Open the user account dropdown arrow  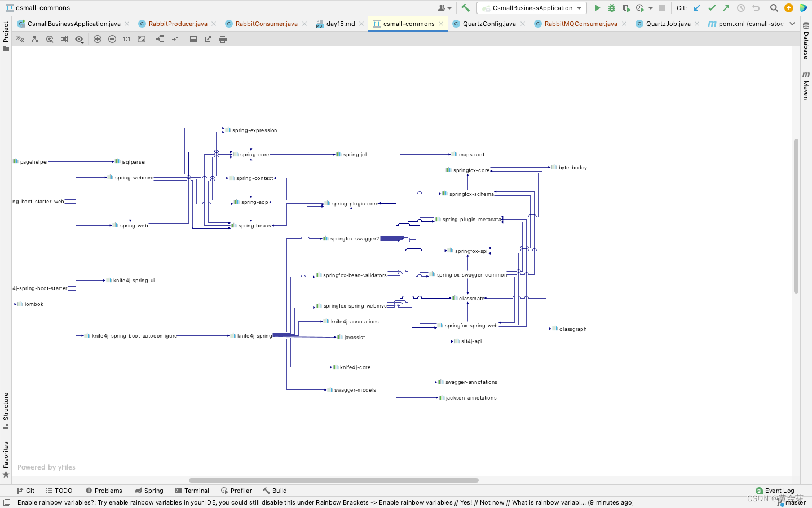click(449, 8)
